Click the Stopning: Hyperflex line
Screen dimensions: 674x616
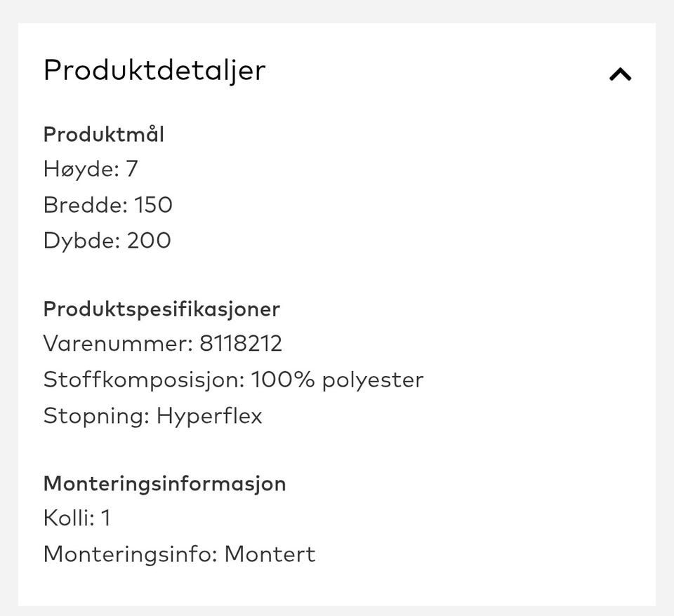coord(152,415)
